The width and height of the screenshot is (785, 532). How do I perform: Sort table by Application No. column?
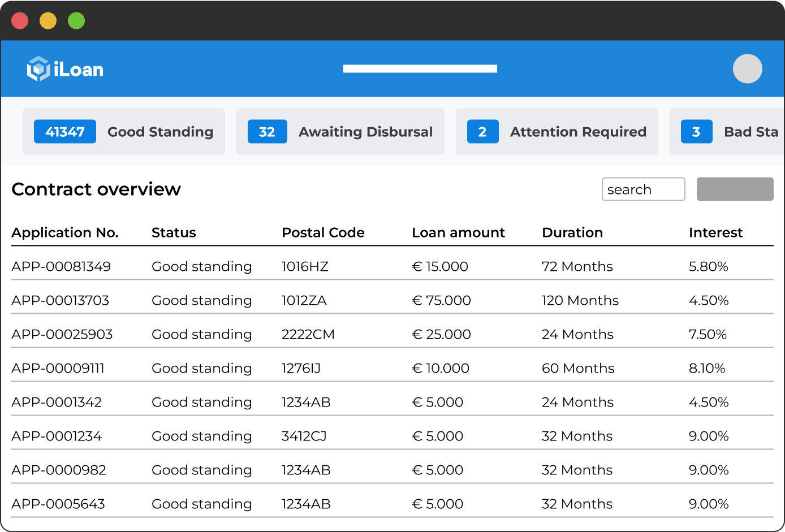[x=65, y=232]
